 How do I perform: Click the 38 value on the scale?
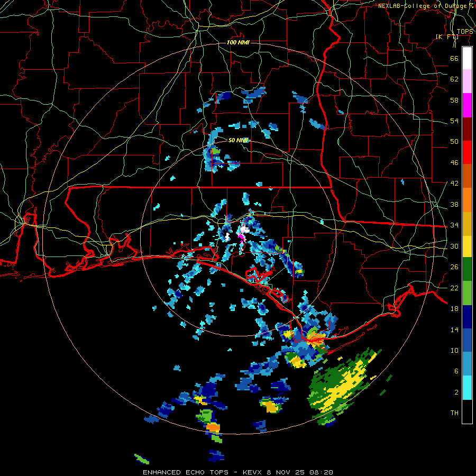click(x=454, y=204)
